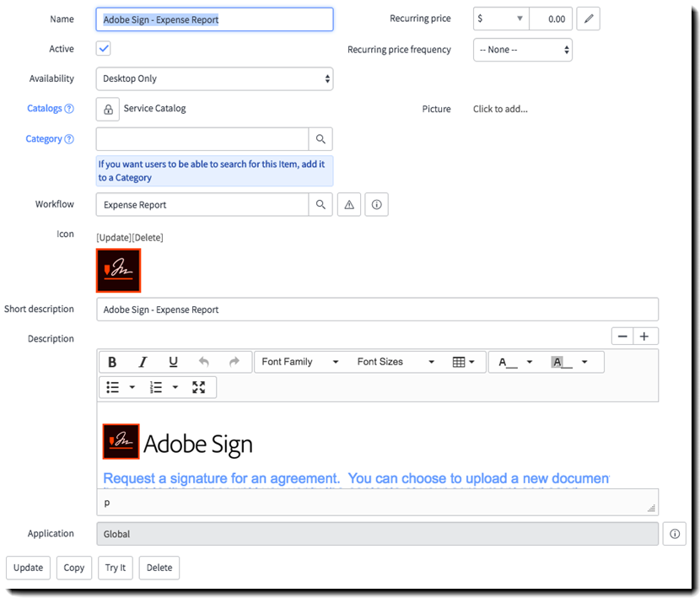This screenshot has height=598, width=700.
Task: Toggle Underline in the description toolbar
Action: click(x=173, y=362)
